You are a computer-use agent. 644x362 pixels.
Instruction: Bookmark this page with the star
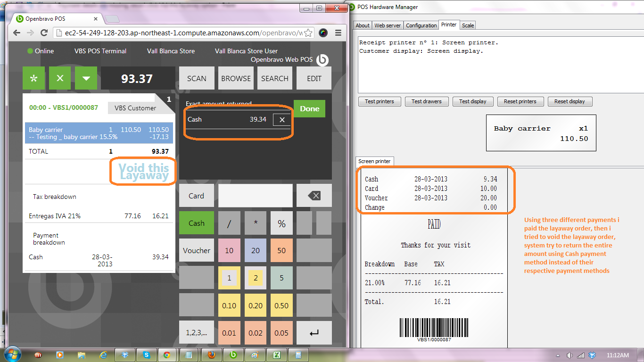click(x=307, y=33)
